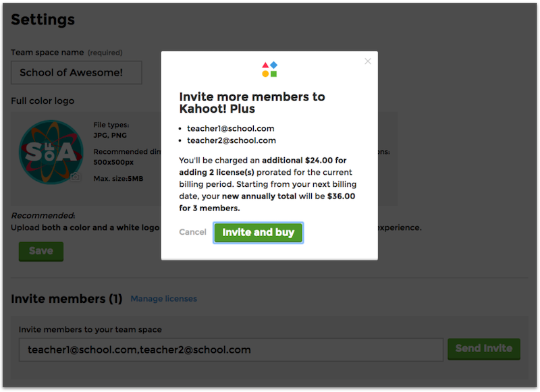
Task: Click the Send Invite button
Action: 484,349
